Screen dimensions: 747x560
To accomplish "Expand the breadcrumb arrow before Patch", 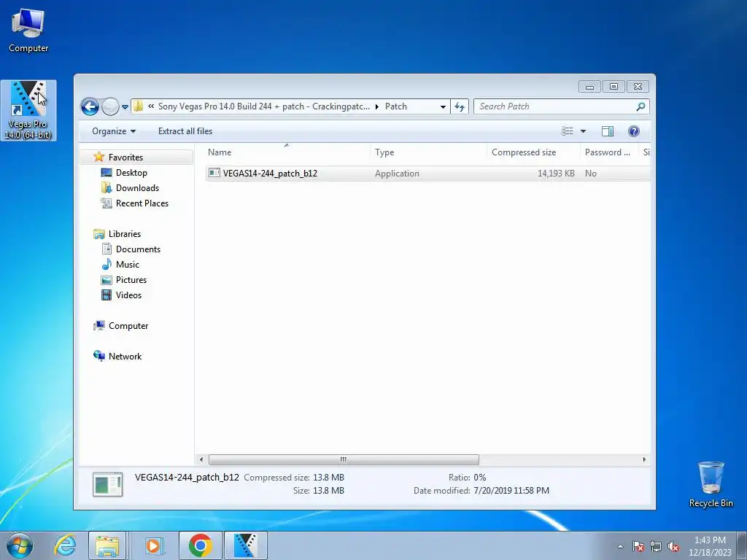I will (377, 106).
